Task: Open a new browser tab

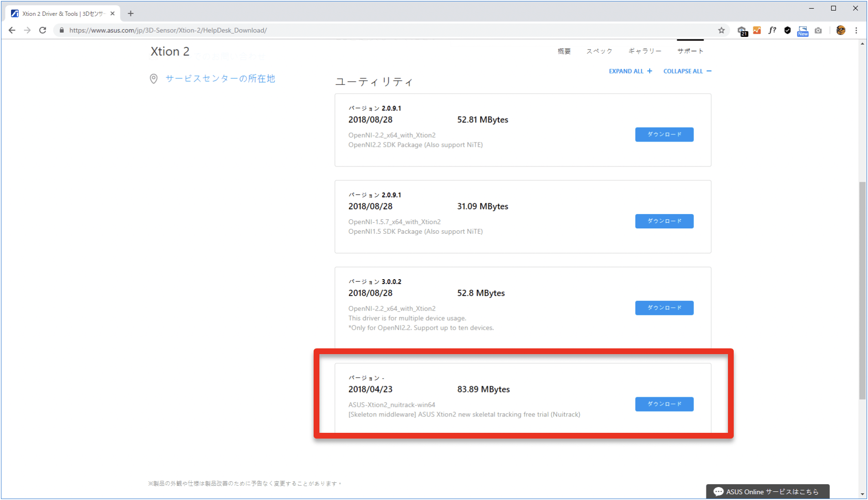Action: coord(130,13)
